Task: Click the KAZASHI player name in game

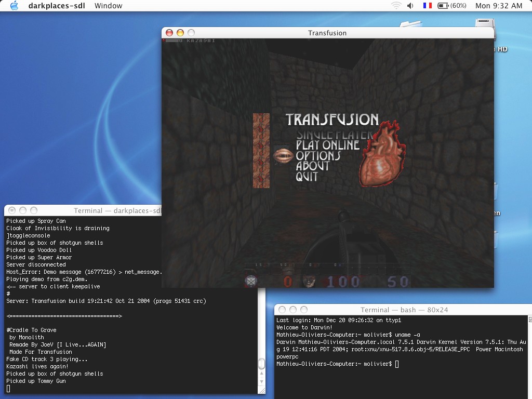Action: click(x=201, y=41)
